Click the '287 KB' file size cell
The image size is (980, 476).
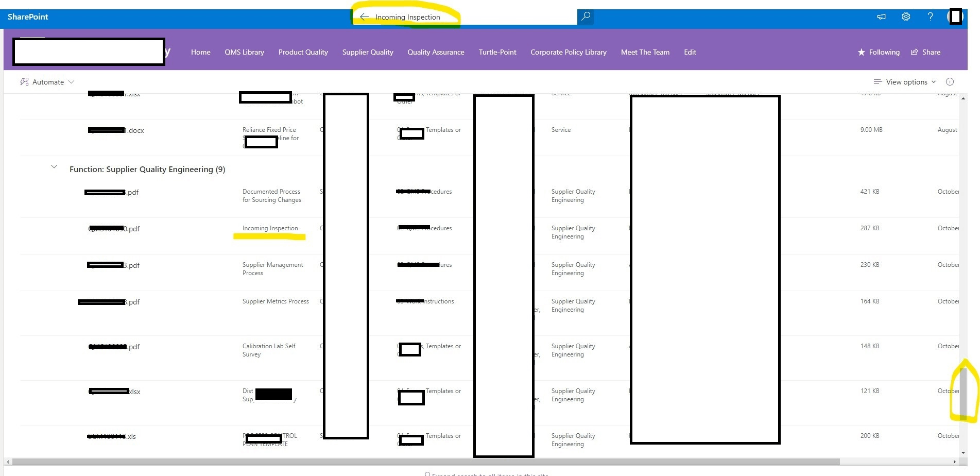tap(870, 228)
